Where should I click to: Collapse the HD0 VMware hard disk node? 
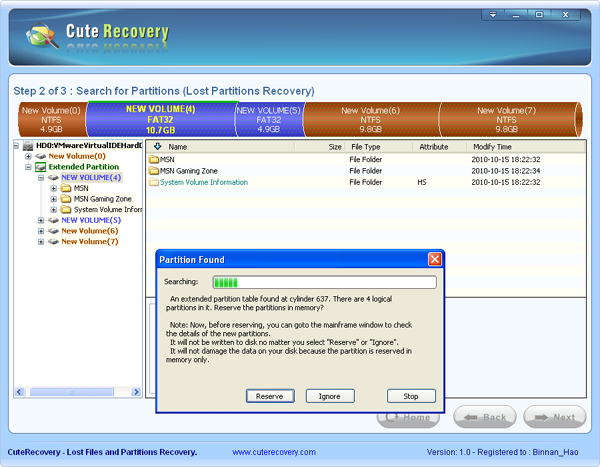point(16,145)
